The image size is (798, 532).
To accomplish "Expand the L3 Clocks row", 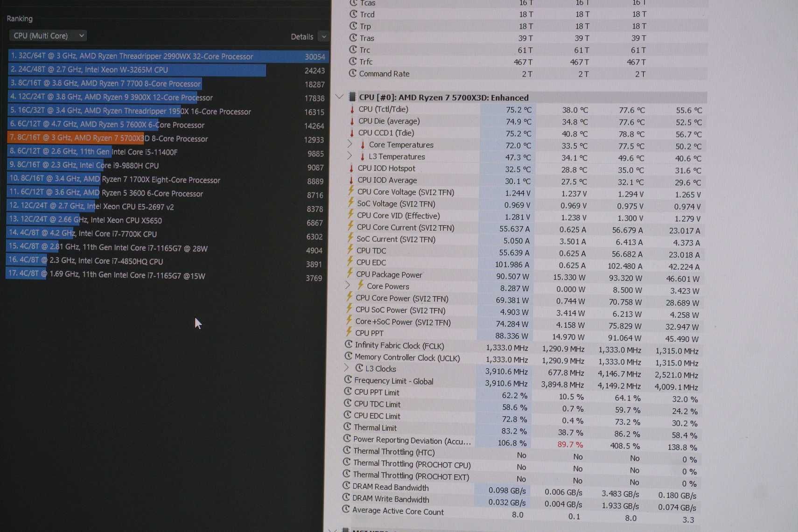I will (x=347, y=368).
